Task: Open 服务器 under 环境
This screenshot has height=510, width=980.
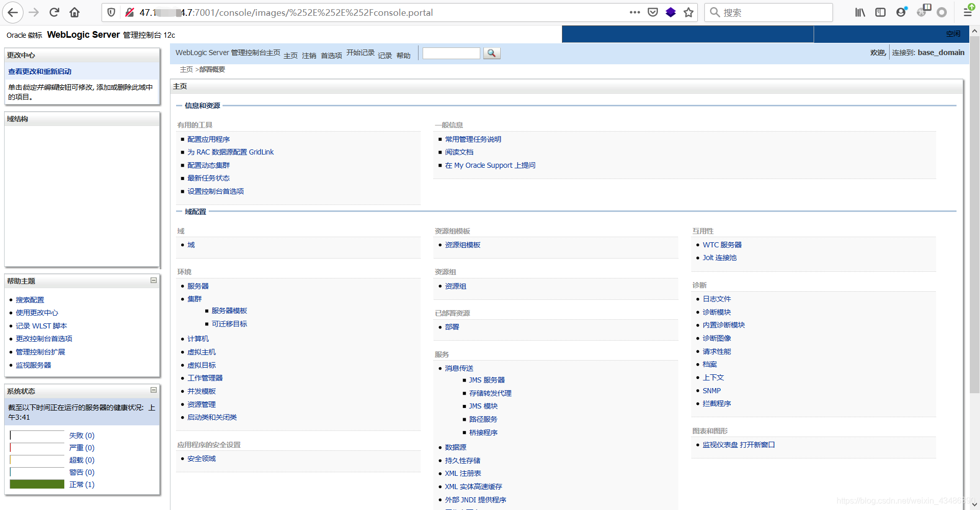Action: [x=198, y=286]
